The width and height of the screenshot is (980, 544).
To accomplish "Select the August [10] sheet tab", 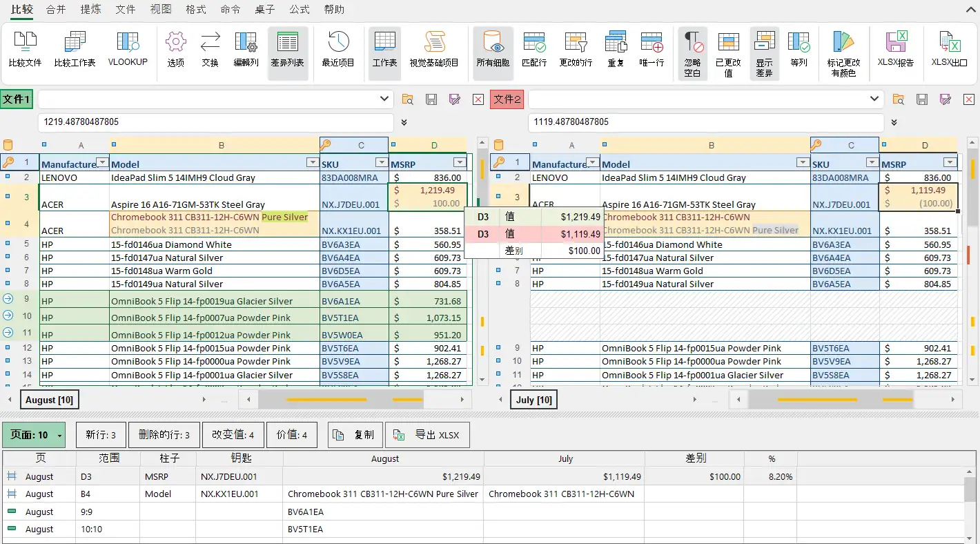I will click(49, 400).
